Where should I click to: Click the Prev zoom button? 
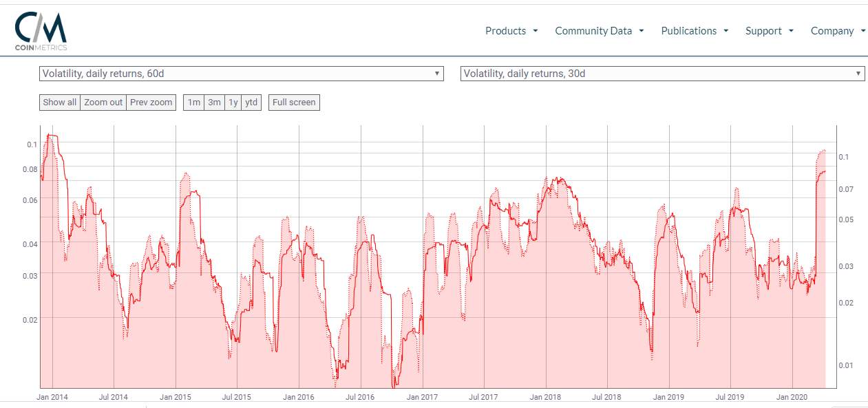[x=150, y=102]
